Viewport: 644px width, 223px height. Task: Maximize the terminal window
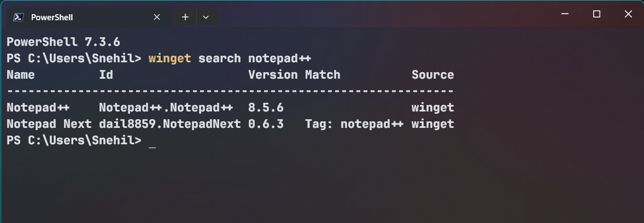[597, 14]
